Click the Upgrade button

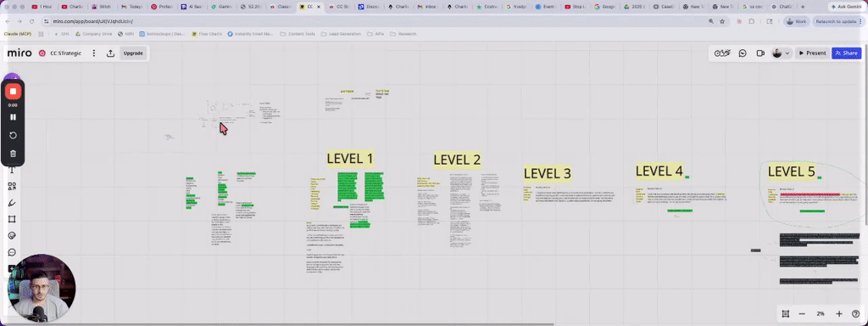133,53
